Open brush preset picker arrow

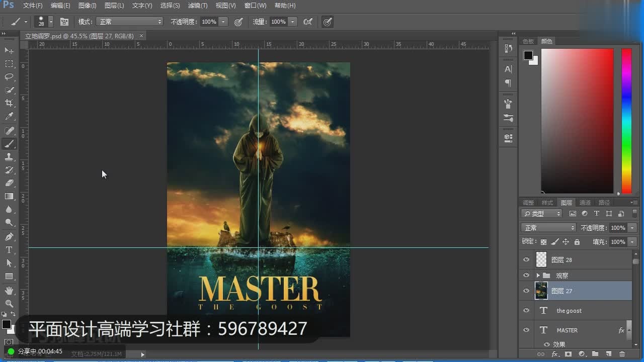(x=51, y=22)
